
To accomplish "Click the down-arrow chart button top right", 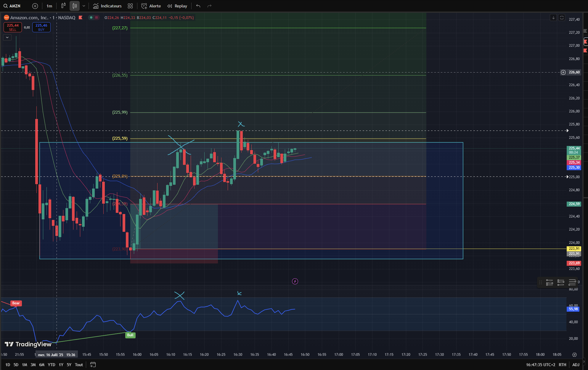I will (553, 18).
